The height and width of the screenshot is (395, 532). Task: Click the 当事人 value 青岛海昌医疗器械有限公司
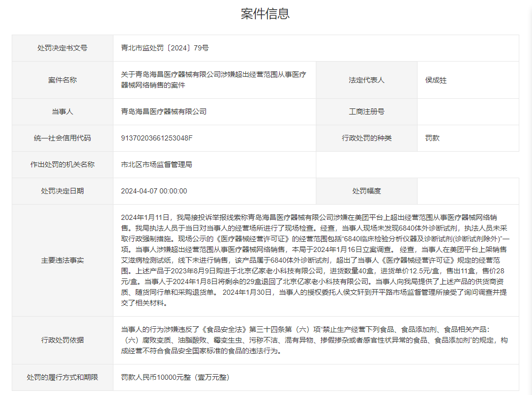coord(164,111)
